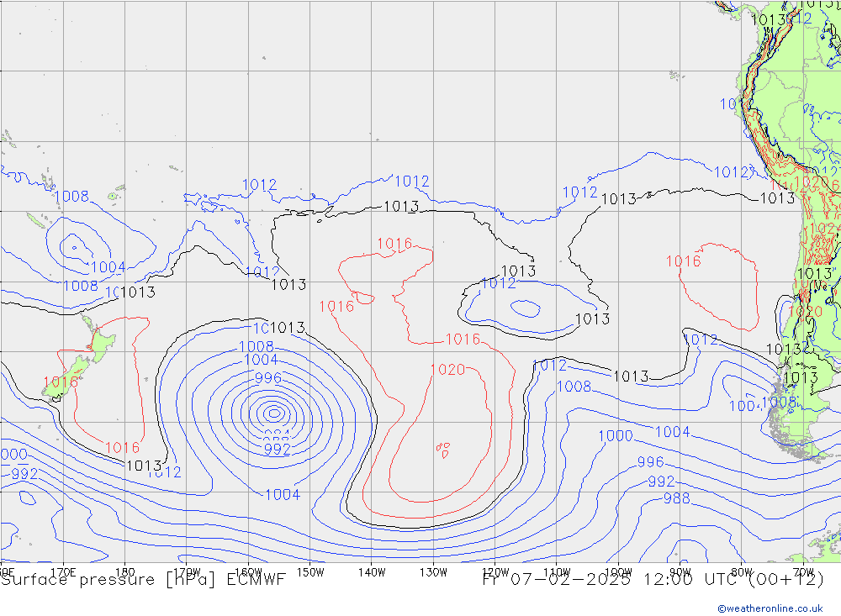Click the red 1016 label off the Chilean coast
The width and height of the screenshot is (841, 616).
(x=683, y=261)
